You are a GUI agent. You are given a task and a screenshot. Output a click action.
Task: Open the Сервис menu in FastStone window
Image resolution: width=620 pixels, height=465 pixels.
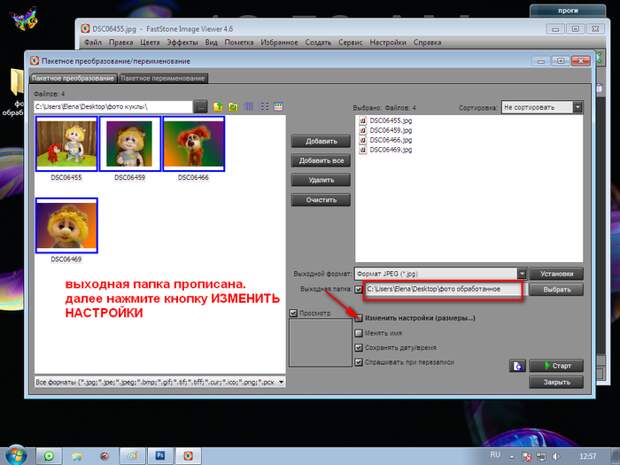[350, 42]
